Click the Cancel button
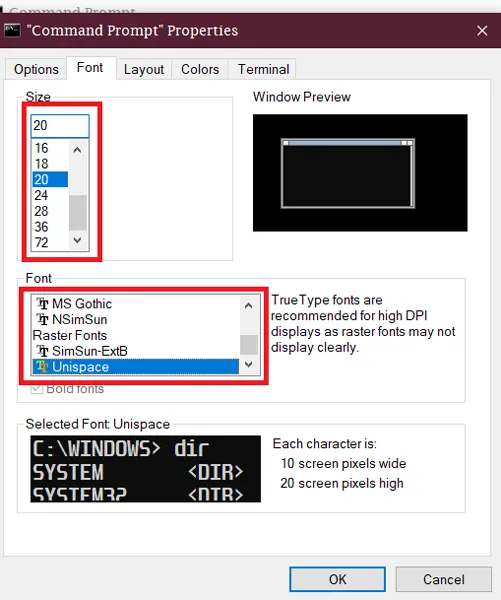Viewport: 501px width, 600px height. (444, 579)
